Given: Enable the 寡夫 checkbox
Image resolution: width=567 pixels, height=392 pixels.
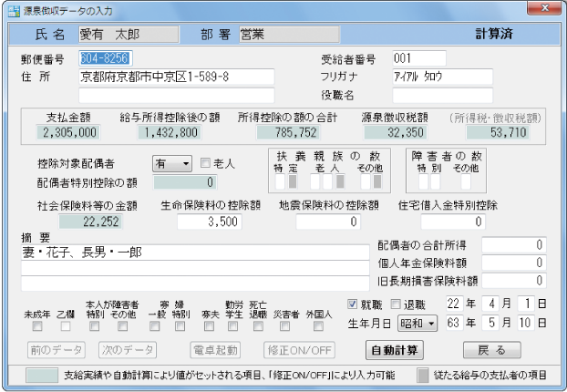Looking at the screenshot, I should 208,325.
